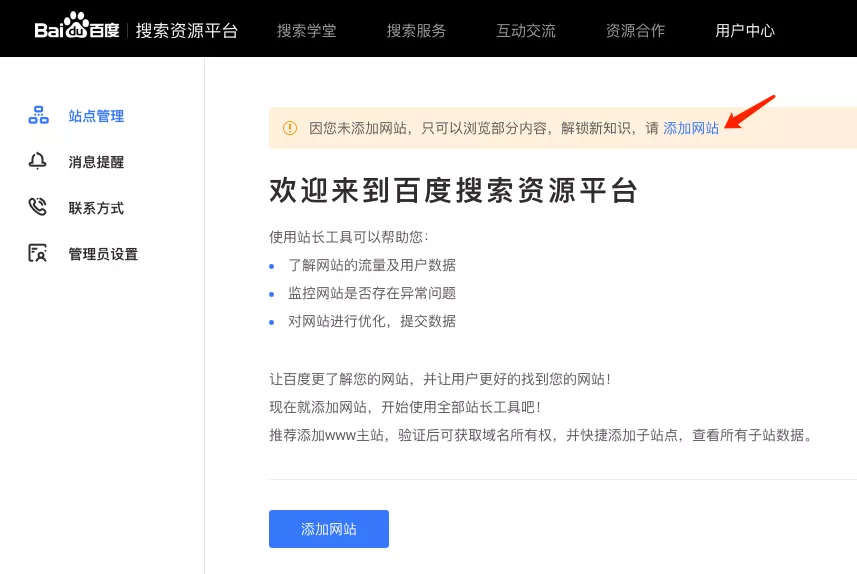Click the text 监控网站是否存在异常问题
857x574 pixels.
pos(372,293)
